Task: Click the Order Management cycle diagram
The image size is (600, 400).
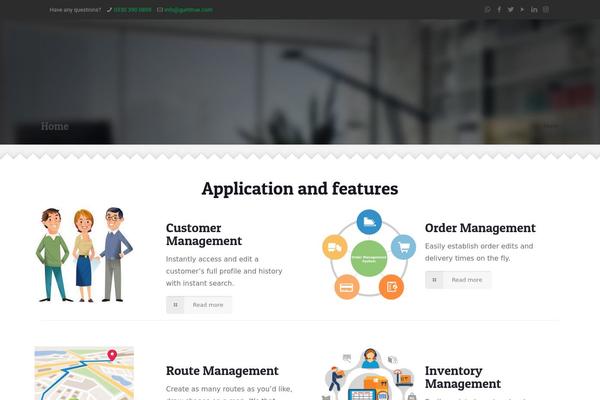Action: (x=369, y=254)
